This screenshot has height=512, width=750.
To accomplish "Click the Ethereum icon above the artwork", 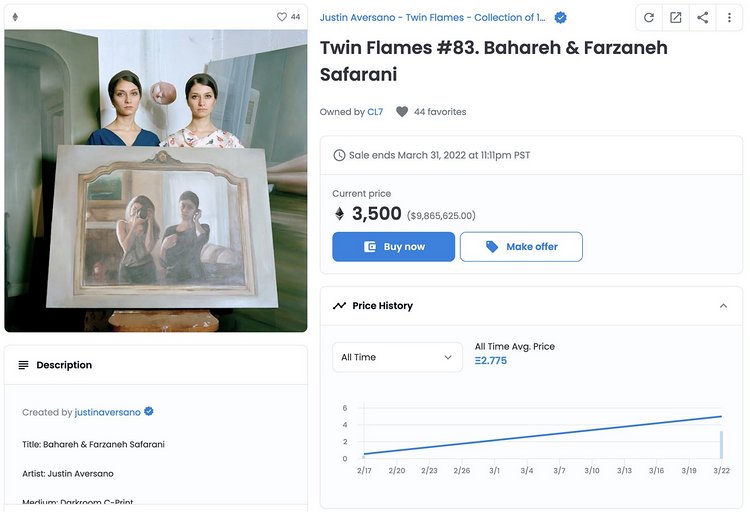I will [x=15, y=17].
